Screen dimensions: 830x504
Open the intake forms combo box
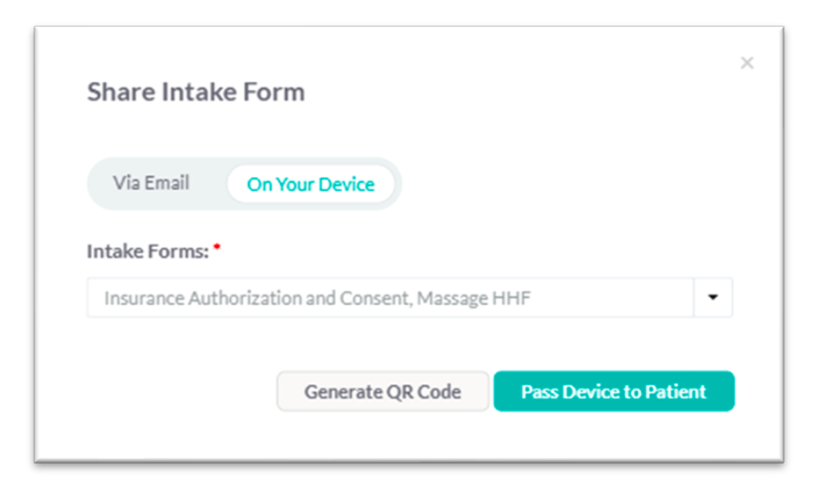point(390,298)
